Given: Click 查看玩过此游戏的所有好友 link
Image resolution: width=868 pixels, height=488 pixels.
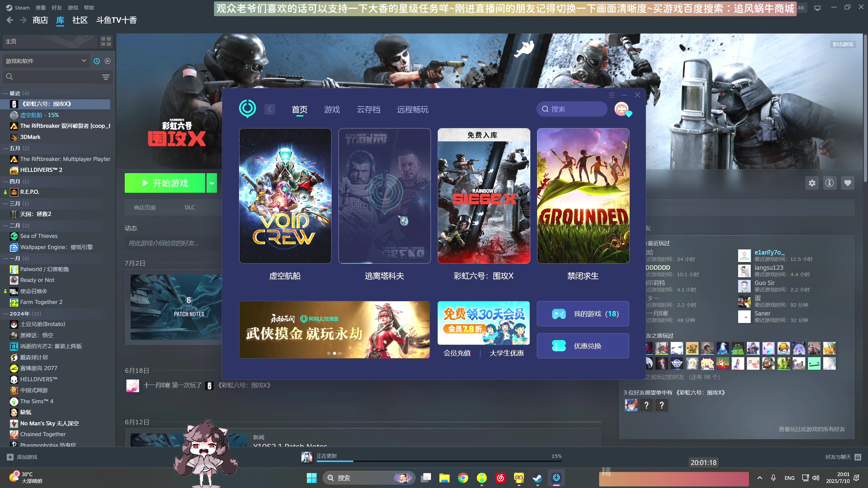Looking at the screenshot, I should (x=812, y=429).
